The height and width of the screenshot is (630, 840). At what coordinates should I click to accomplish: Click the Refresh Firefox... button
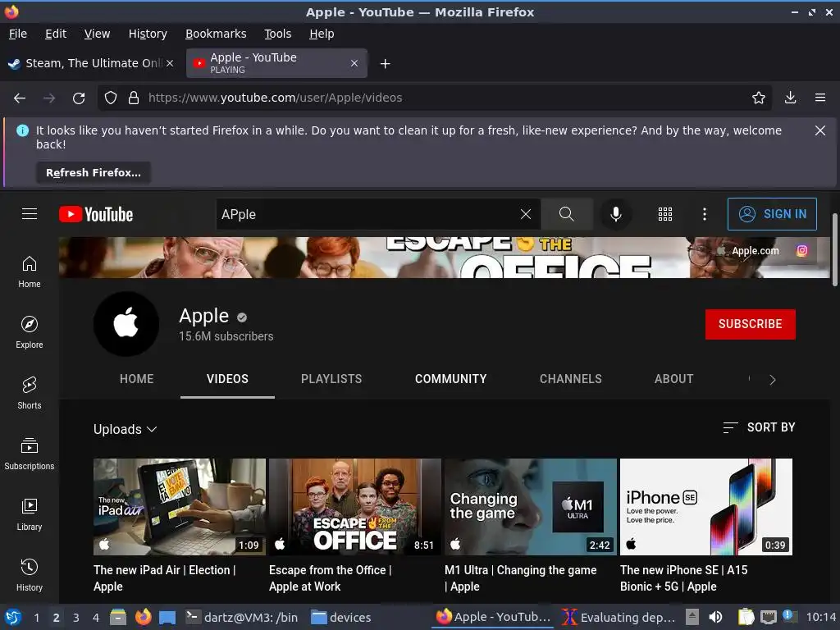pos(94,172)
